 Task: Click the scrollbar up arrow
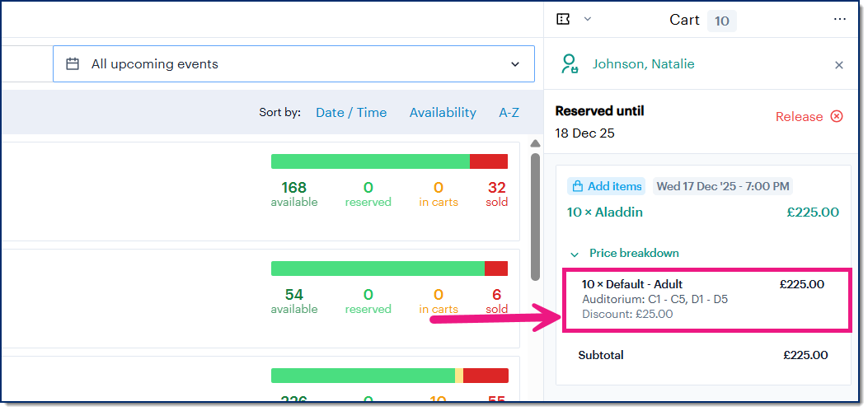pyautogui.click(x=535, y=144)
